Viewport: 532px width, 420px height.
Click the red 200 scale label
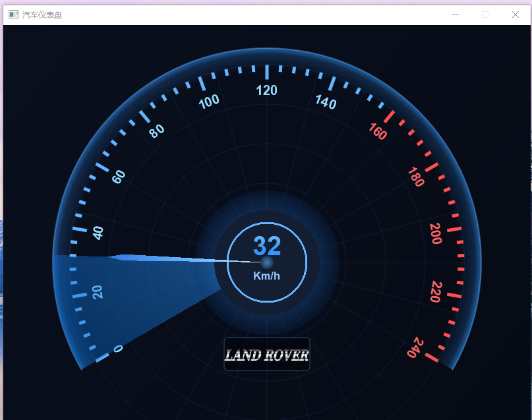pyautogui.click(x=436, y=233)
